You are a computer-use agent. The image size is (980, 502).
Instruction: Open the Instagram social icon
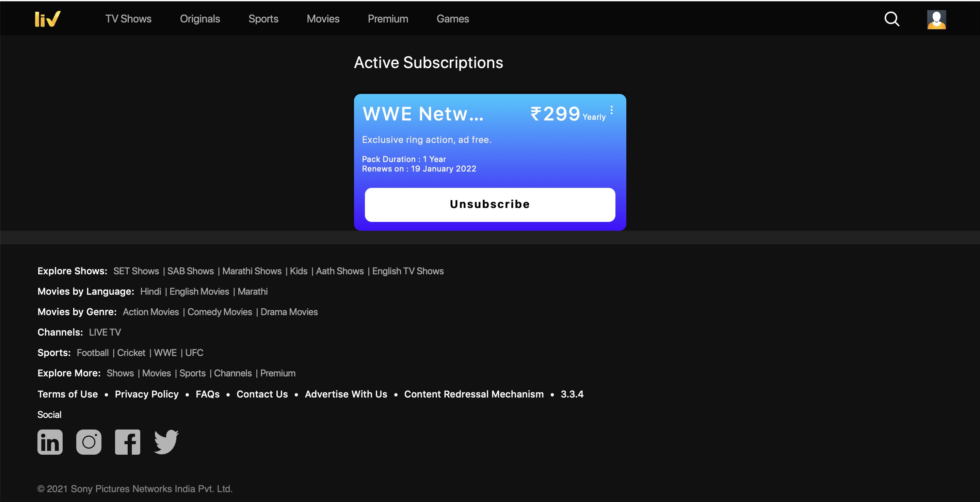pos(89,442)
